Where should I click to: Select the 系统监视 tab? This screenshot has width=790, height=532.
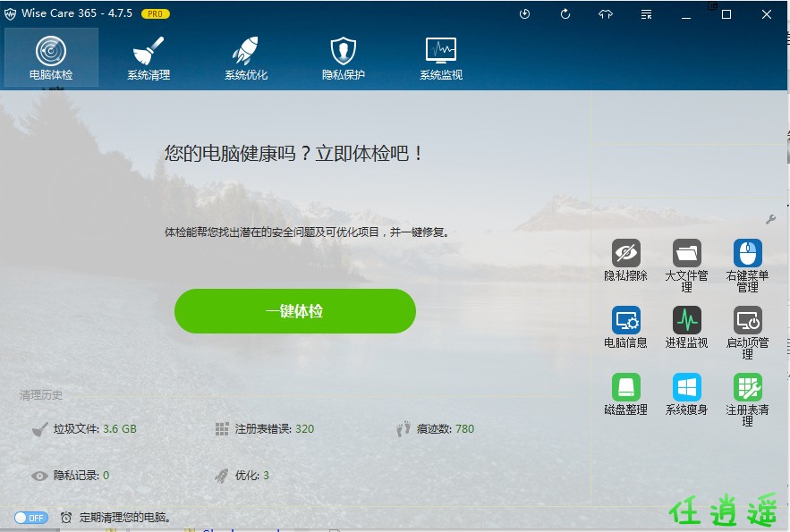point(441,57)
